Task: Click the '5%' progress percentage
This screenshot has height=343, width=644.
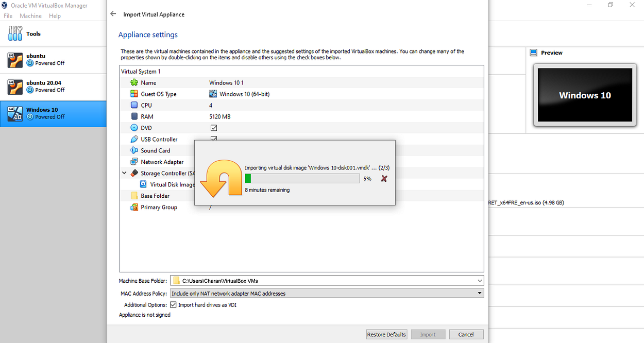Action: click(367, 179)
